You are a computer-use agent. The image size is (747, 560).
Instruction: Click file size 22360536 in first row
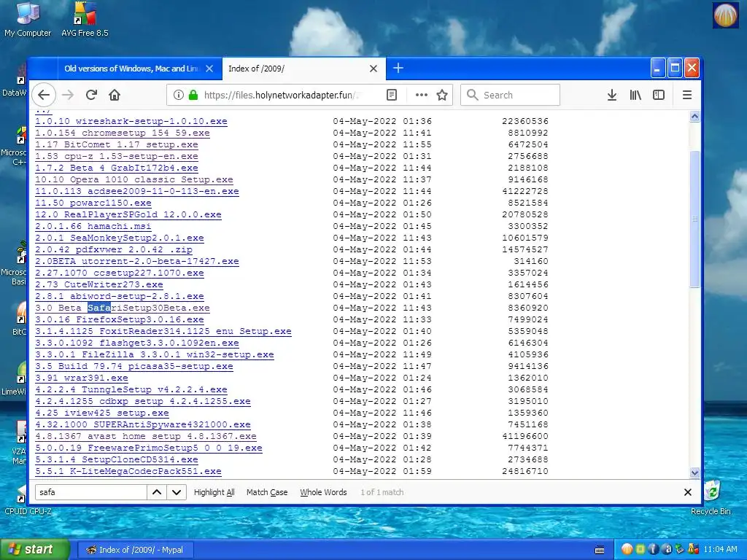525,122
